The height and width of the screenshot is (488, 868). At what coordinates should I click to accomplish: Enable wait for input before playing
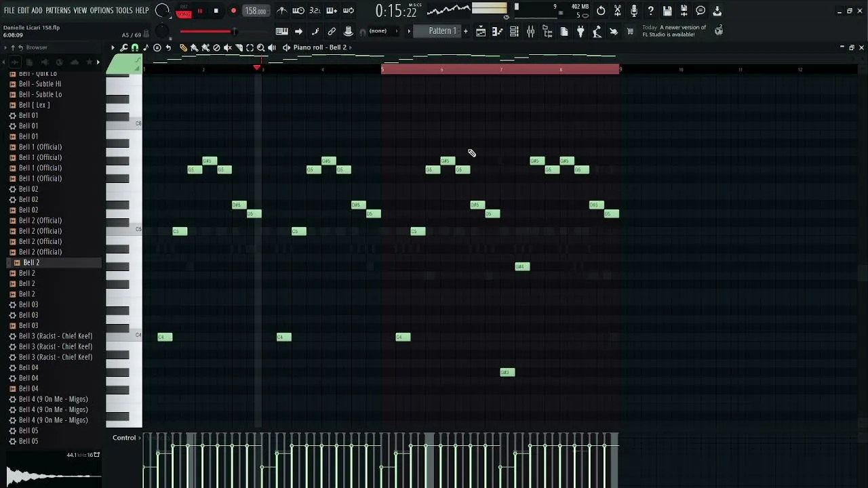point(298,11)
